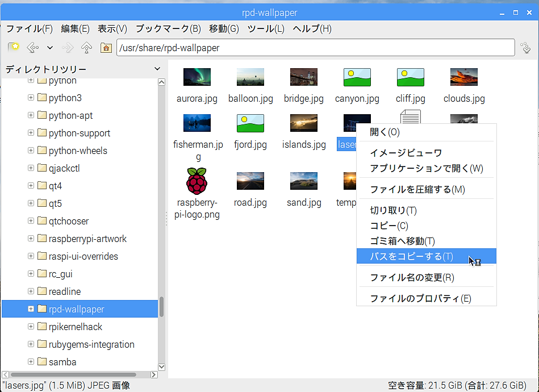Choose 切り取り(T) in the context menu
Viewport: 539px width, 392px height.
click(x=426, y=210)
